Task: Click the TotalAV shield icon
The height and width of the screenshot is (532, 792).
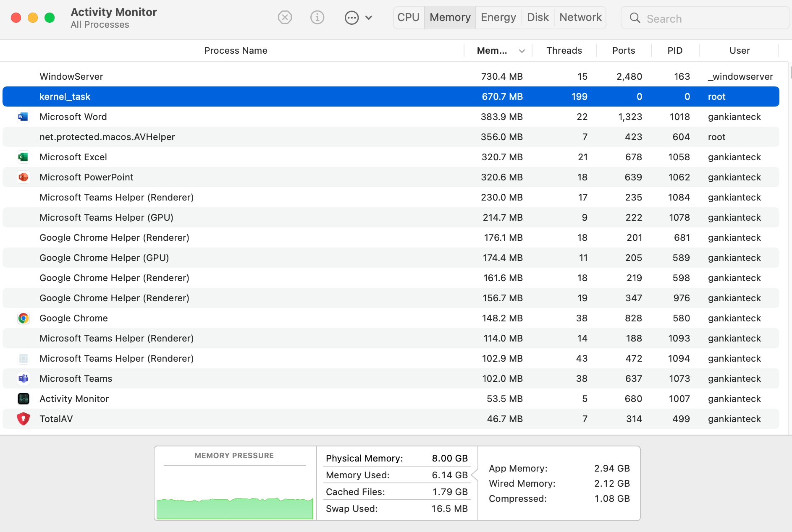Action: point(23,419)
